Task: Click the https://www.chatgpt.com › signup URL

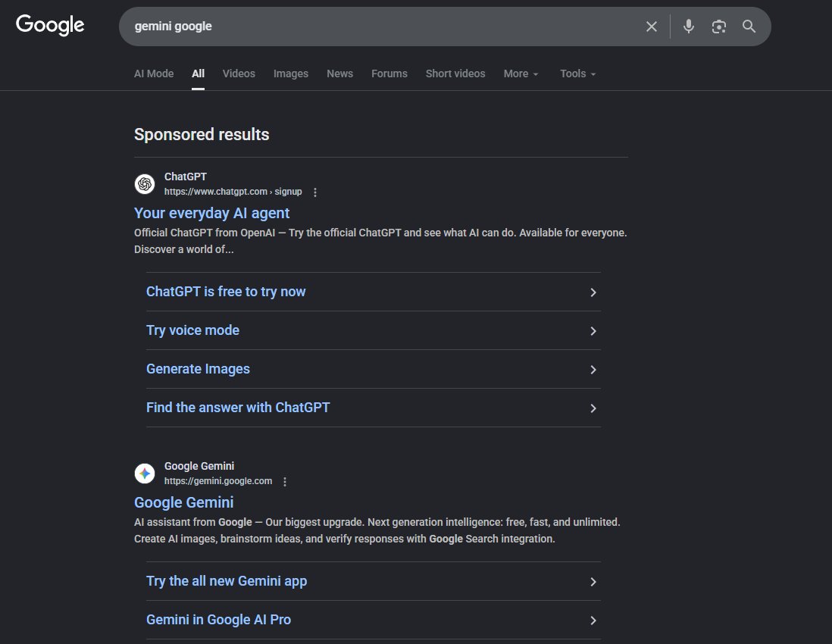Action: point(233,192)
